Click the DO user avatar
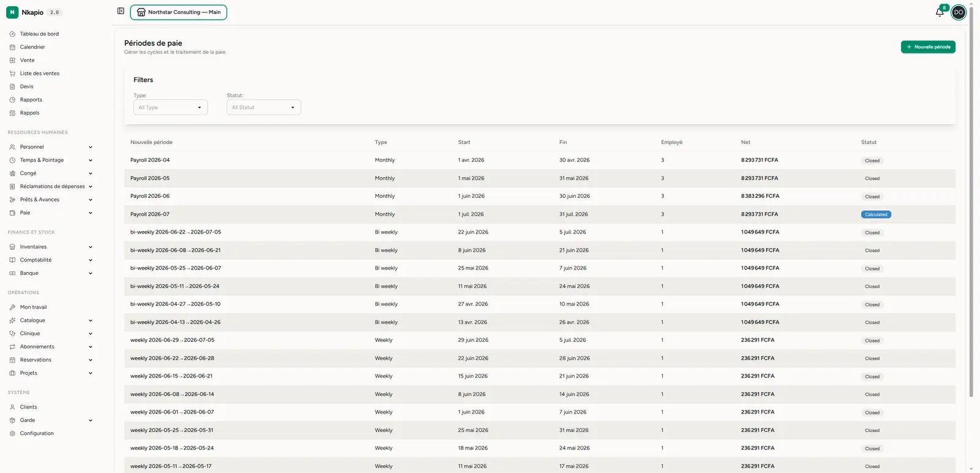The image size is (980, 473). [x=959, y=12]
